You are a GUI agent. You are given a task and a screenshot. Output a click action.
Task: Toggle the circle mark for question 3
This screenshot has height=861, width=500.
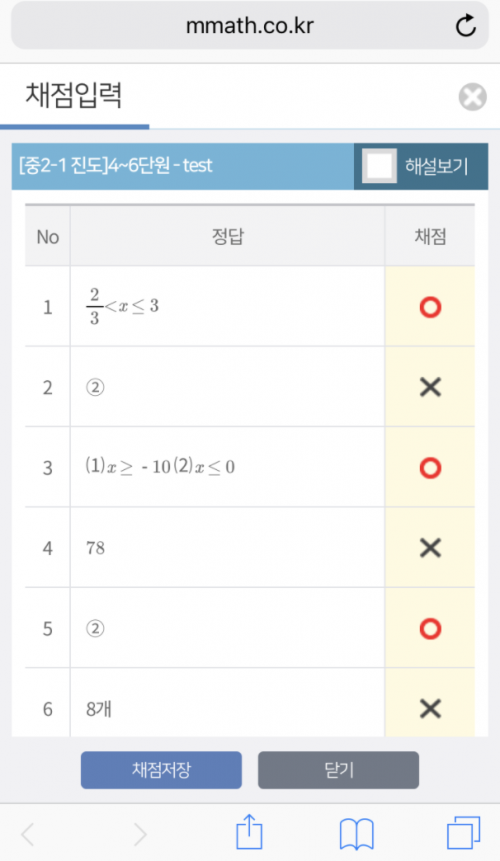[x=430, y=468]
